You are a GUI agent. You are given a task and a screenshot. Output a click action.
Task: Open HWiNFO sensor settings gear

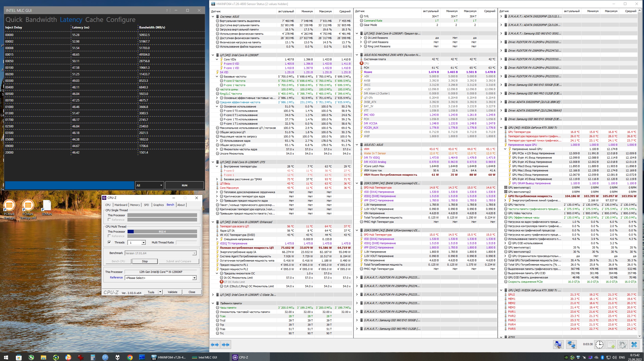tap(622, 344)
